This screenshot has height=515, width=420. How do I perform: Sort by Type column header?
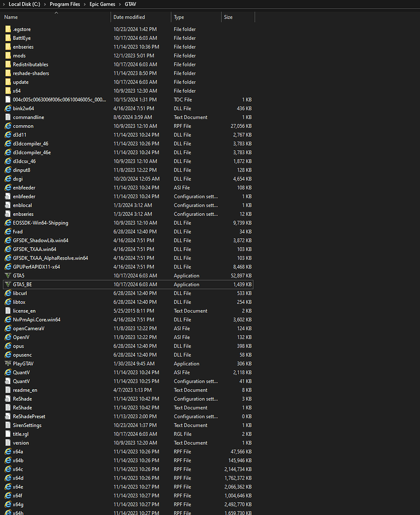click(x=179, y=17)
